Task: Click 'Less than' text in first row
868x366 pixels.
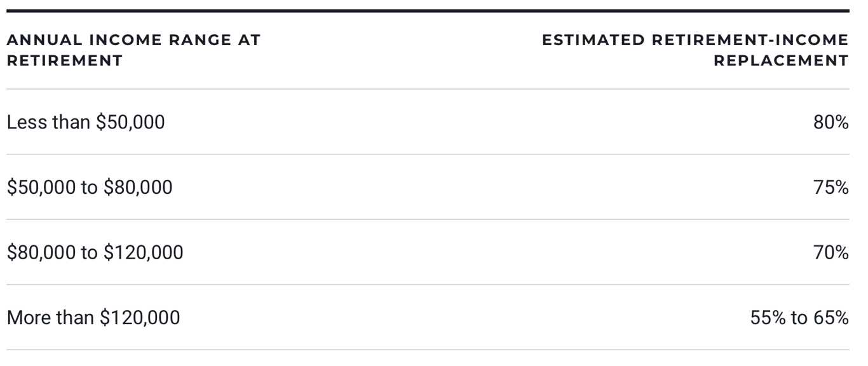Action: click(49, 122)
